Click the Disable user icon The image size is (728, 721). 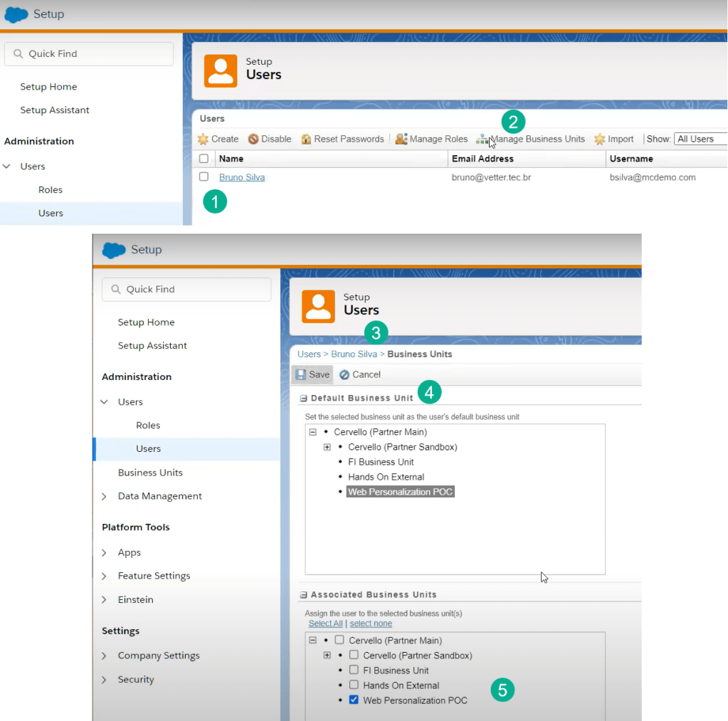[x=253, y=140]
